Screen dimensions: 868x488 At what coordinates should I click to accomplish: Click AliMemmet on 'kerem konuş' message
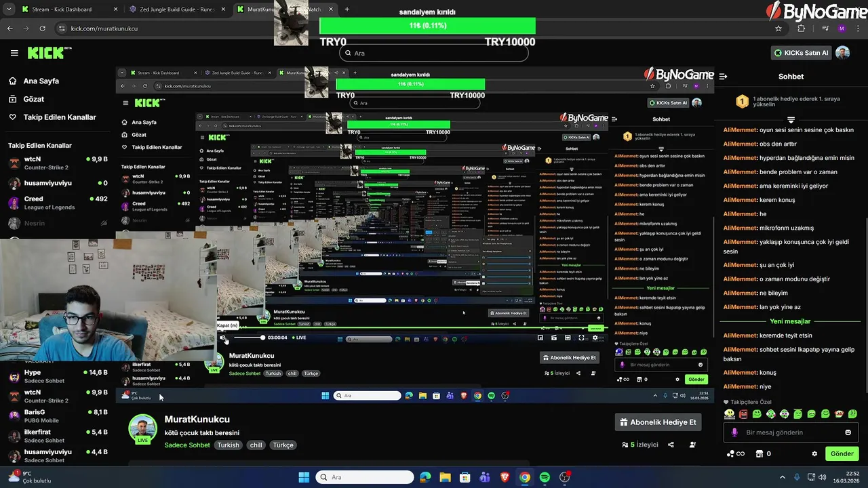(740, 200)
